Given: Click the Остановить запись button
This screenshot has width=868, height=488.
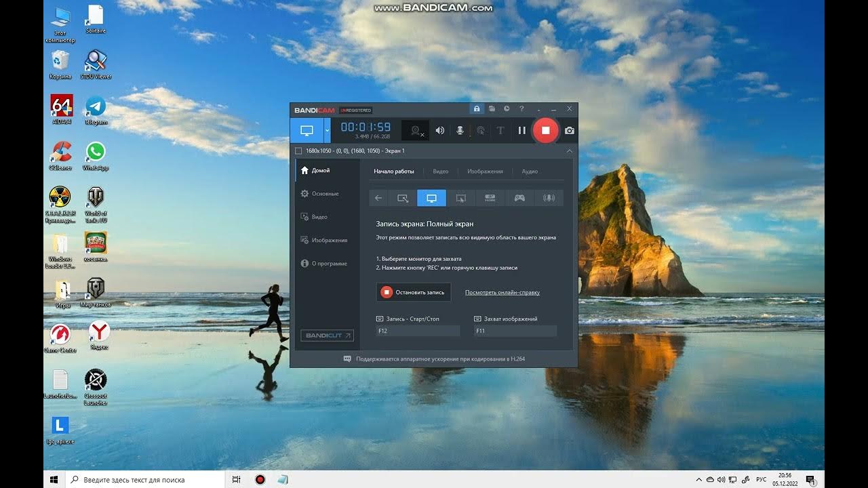Looking at the screenshot, I should pos(414,292).
